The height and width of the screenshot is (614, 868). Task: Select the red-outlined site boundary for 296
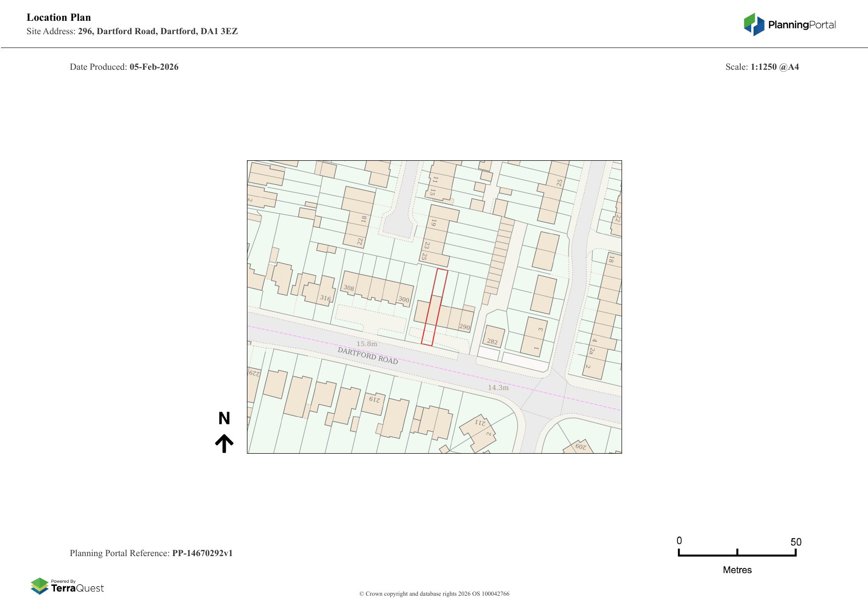(x=435, y=307)
